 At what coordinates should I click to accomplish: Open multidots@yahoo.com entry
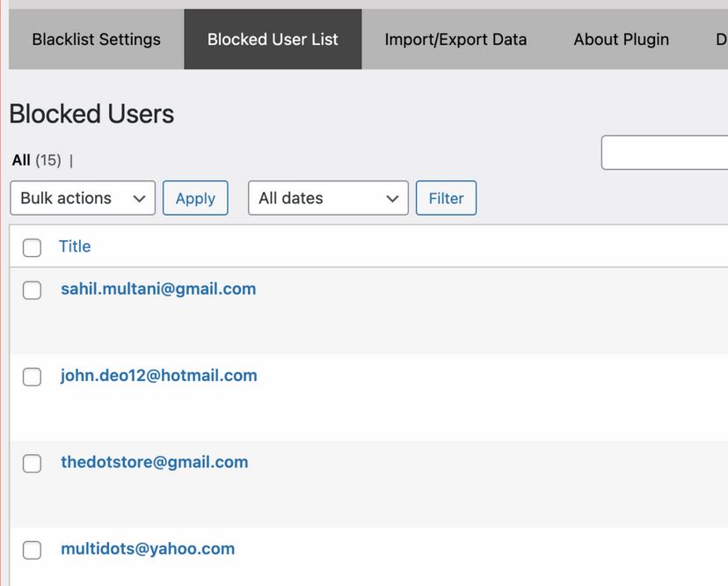[148, 549]
